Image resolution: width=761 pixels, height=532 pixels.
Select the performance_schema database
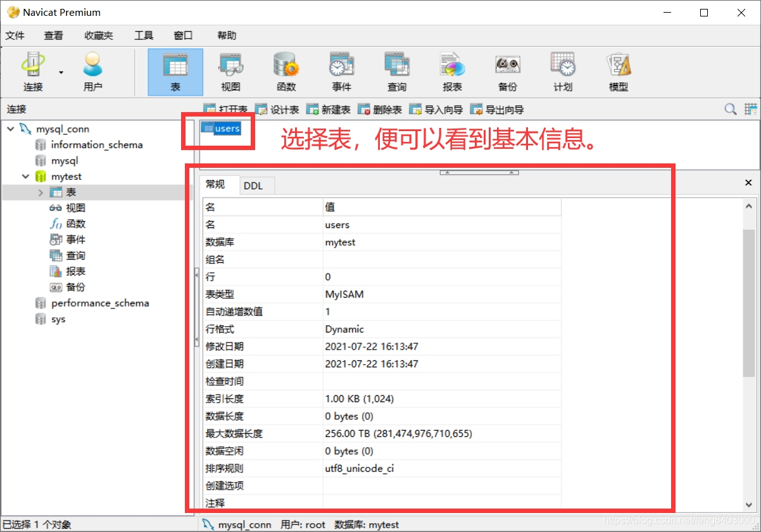click(100, 303)
